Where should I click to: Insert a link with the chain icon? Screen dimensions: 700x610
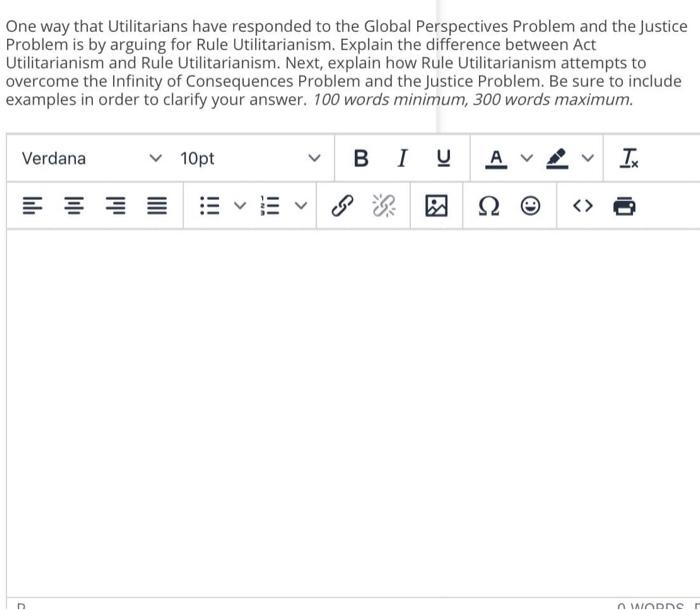click(x=342, y=206)
